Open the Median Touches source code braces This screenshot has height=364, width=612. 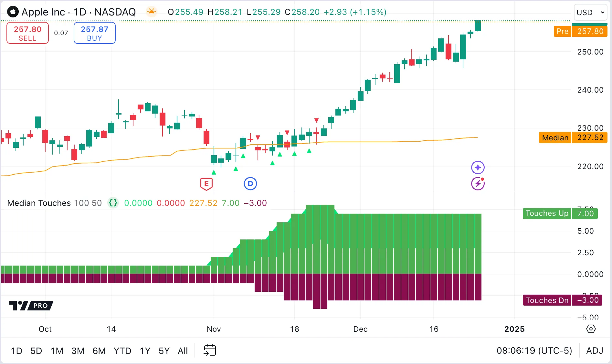113,203
